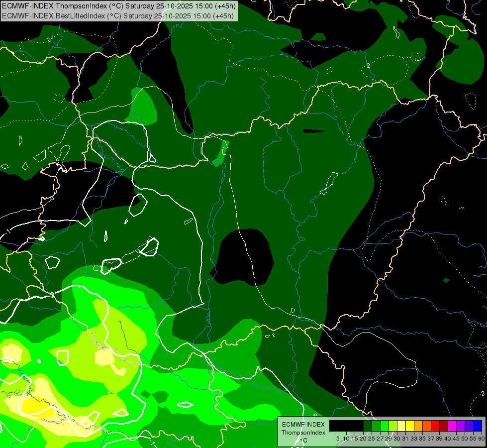This screenshot has width=487, height=448.
Task: Select the dark red 39-40 legend swatch
Action: [444, 426]
